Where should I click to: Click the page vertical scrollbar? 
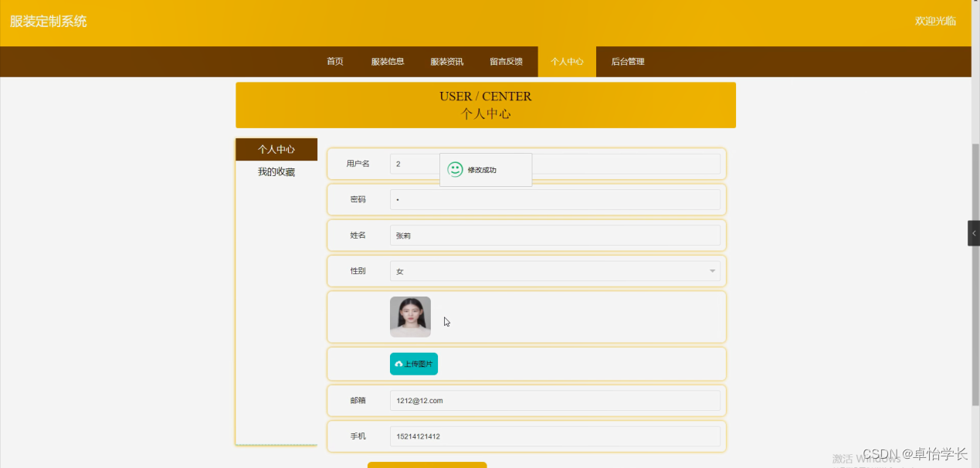point(975,274)
